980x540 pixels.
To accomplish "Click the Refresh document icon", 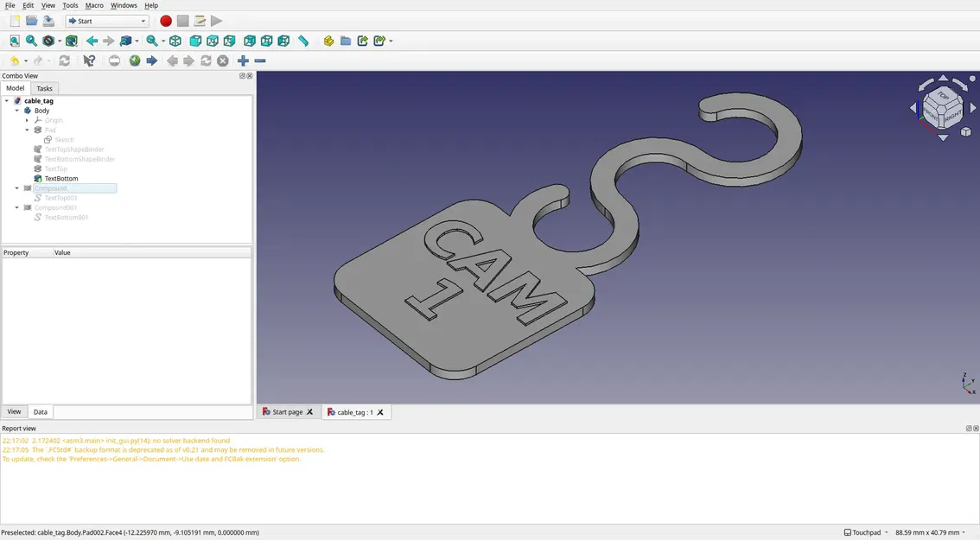I will click(64, 60).
